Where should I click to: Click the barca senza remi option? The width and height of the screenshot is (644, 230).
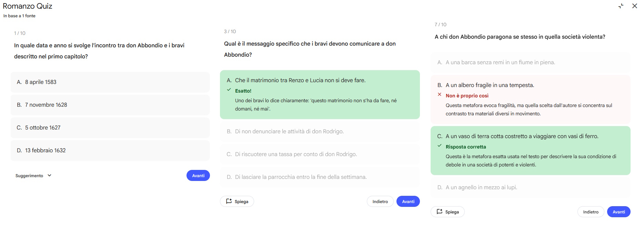coord(530,63)
